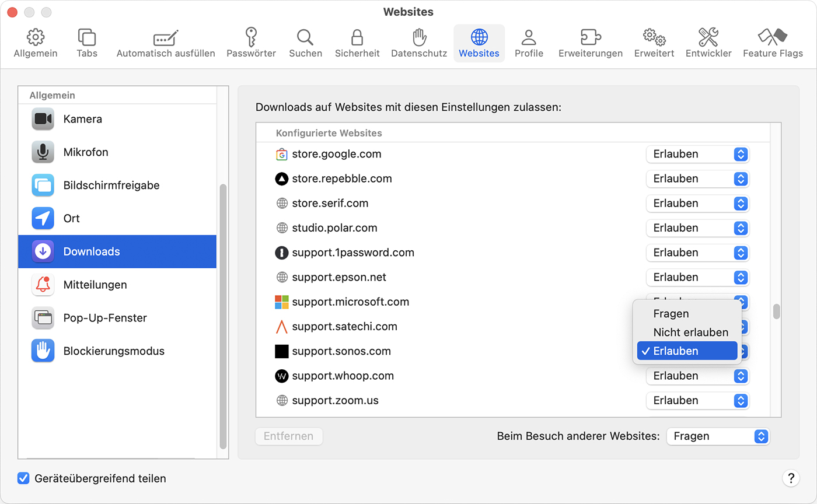This screenshot has width=817, height=504.
Task: Open Sicherheit lock preferences
Action: (x=357, y=43)
